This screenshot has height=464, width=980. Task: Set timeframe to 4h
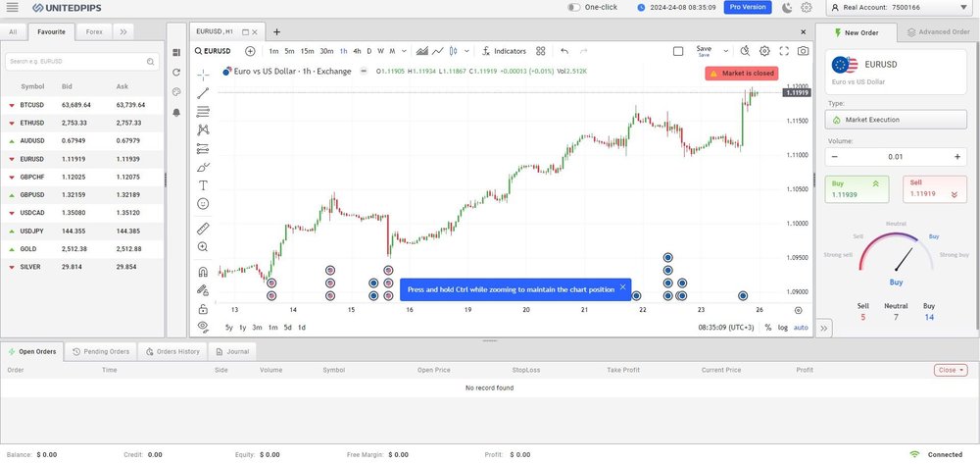pyautogui.click(x=357, y=51)
